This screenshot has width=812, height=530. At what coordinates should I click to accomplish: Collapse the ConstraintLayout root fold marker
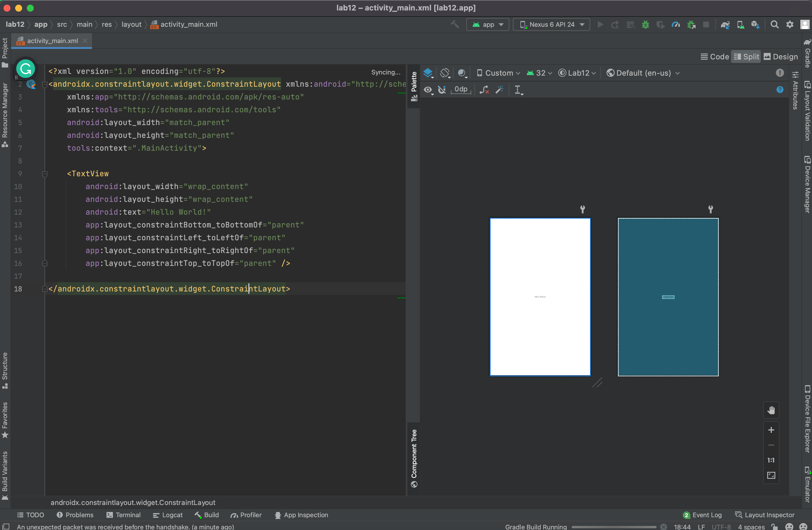(x=44, y=84)
